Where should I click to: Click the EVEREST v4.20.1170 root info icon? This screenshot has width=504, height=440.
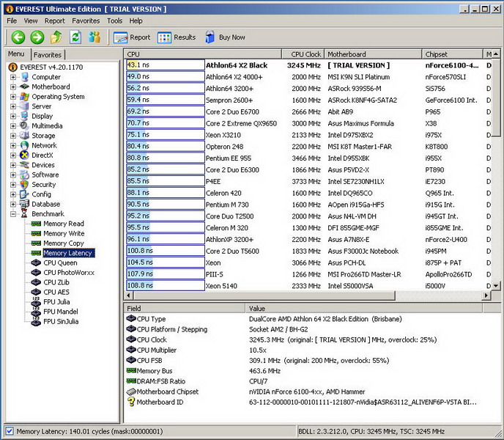(13, 67)
